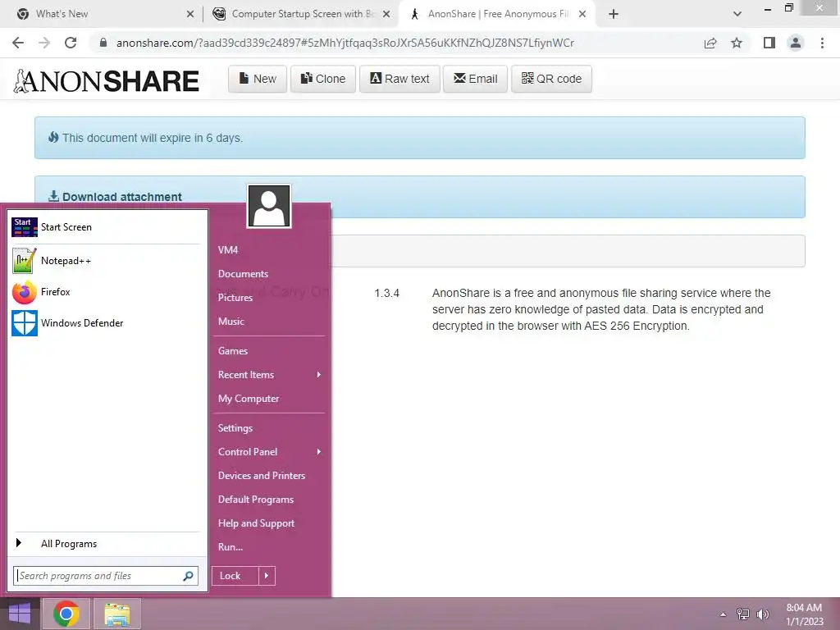Click the 'This document will expire in 6 days.' notice
840x630 pixels.
pyautogui.click(x=420, y=138)
